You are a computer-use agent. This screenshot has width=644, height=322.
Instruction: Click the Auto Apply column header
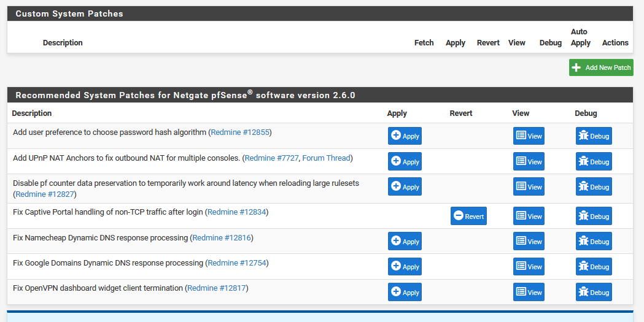pos(580,37)
